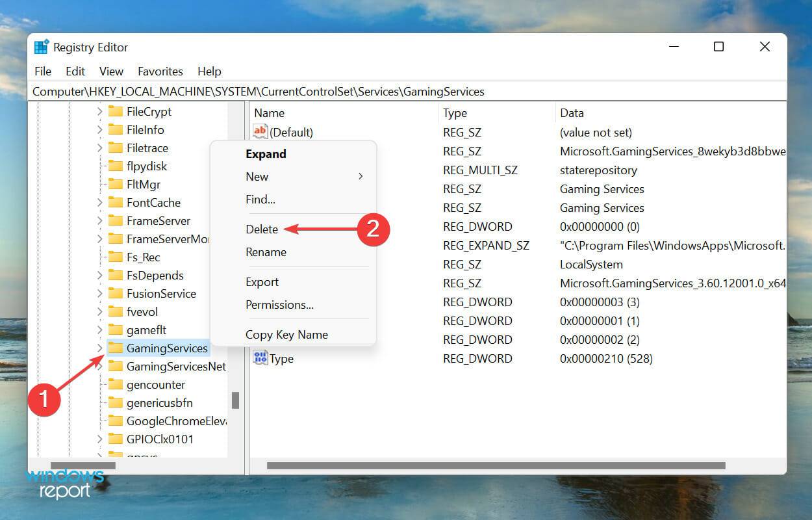Open the View menu
The width and height of the screenshot is (812, 520).
pos(111,71)
